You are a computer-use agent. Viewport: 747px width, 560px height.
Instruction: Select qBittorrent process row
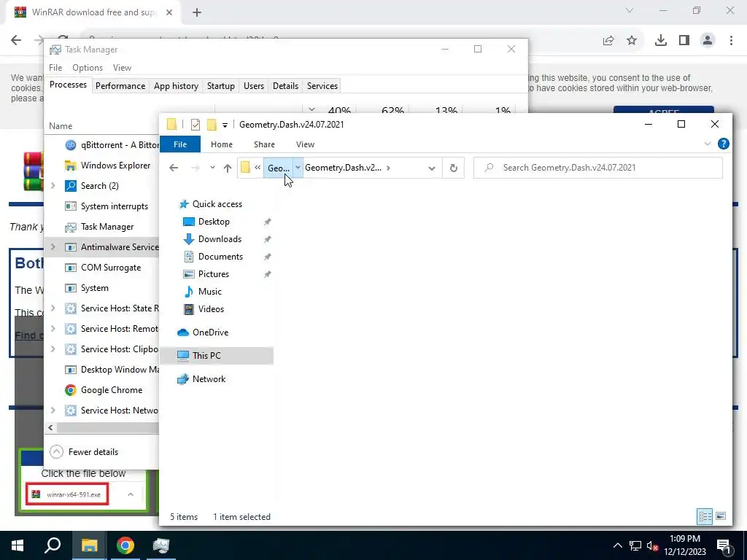pos(102,145)
